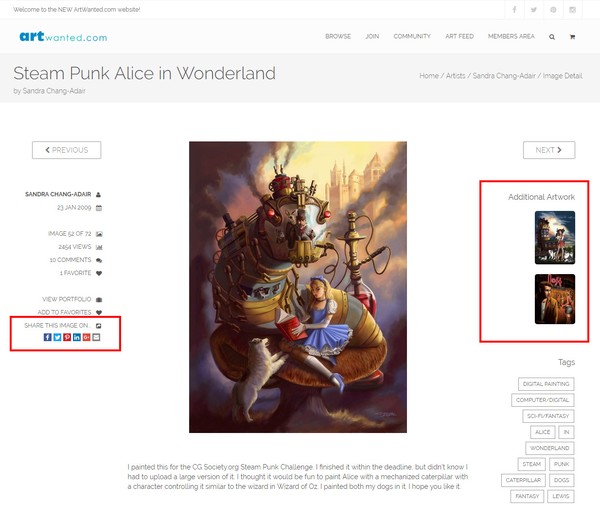Open the Facebook icon in top bar
Screen dimensions: 600x520
tap(514, 10)
